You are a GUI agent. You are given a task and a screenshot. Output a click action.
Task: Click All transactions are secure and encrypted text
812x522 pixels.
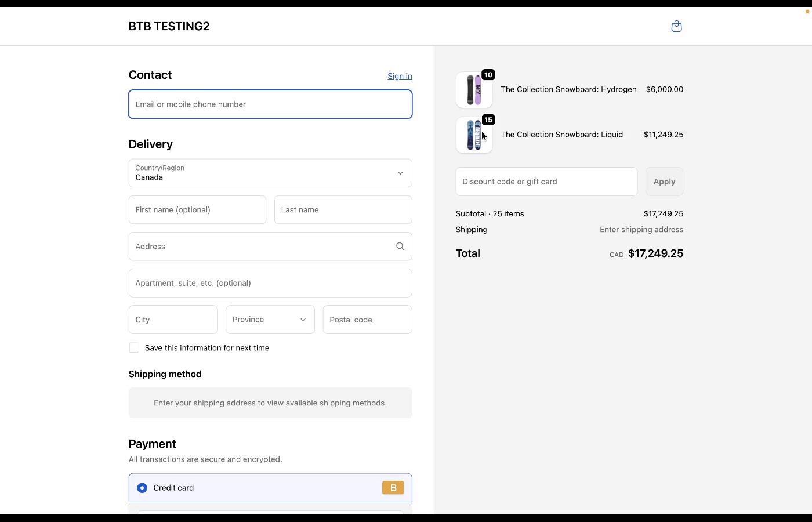coord(205,459)
